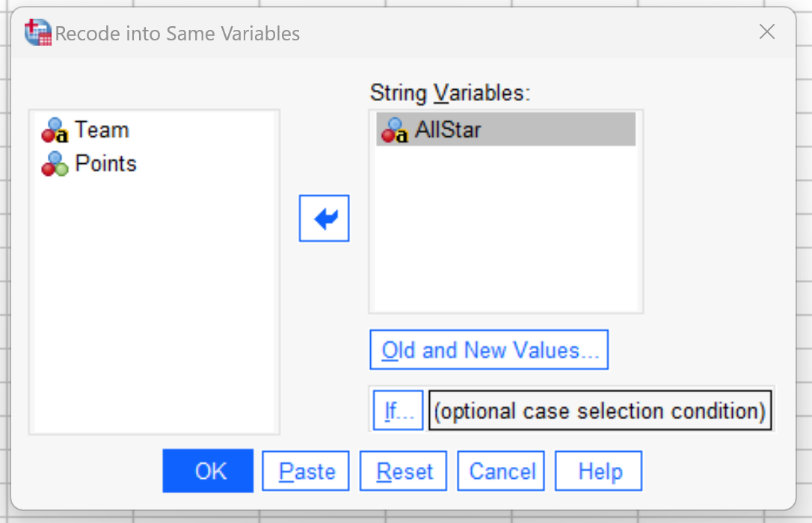Viewport: 812px width, 523px height.
Task: Click the optional case selection condition field
Action: coord(598,410)
